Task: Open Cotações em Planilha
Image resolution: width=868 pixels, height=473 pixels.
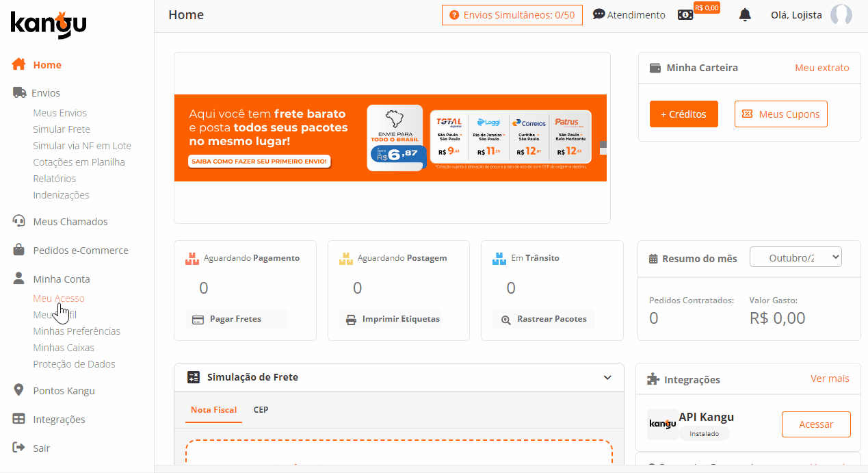Action: pos(79,162)
